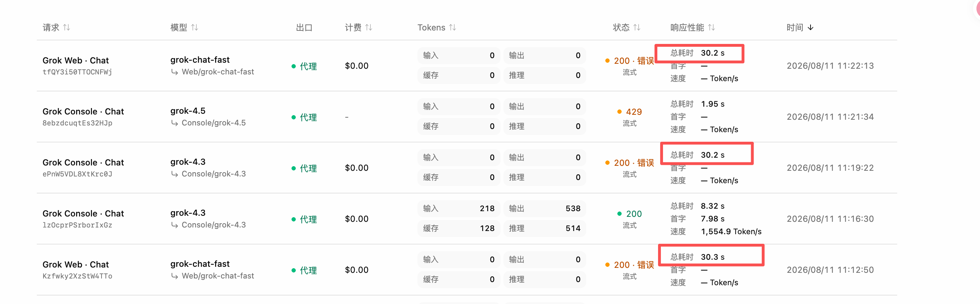Click green 代理 dot in the 11:16:30 row

tap(294, 219)
